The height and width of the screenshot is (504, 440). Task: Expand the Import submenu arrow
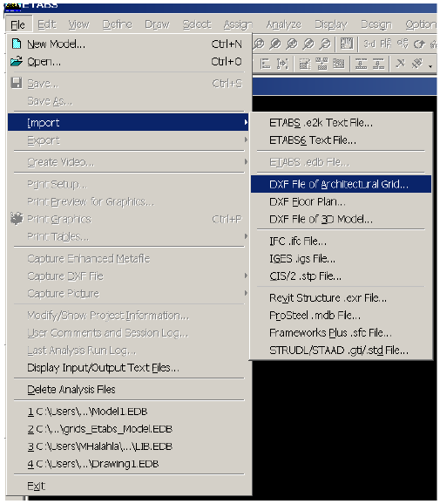246,122
